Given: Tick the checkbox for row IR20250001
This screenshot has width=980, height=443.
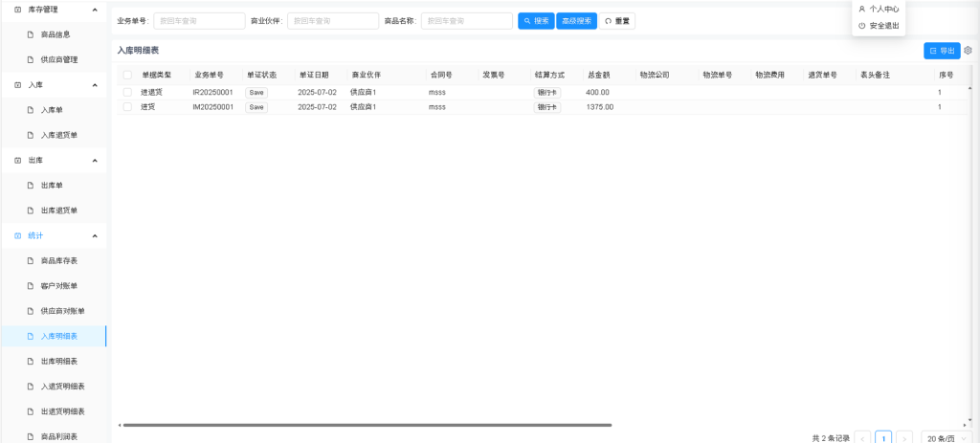Looking at the screenshot, I should click(127, 92).
